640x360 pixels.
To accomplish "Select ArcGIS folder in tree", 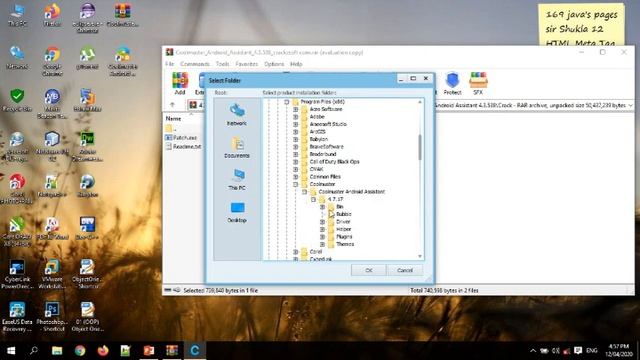I will point(317,131).
